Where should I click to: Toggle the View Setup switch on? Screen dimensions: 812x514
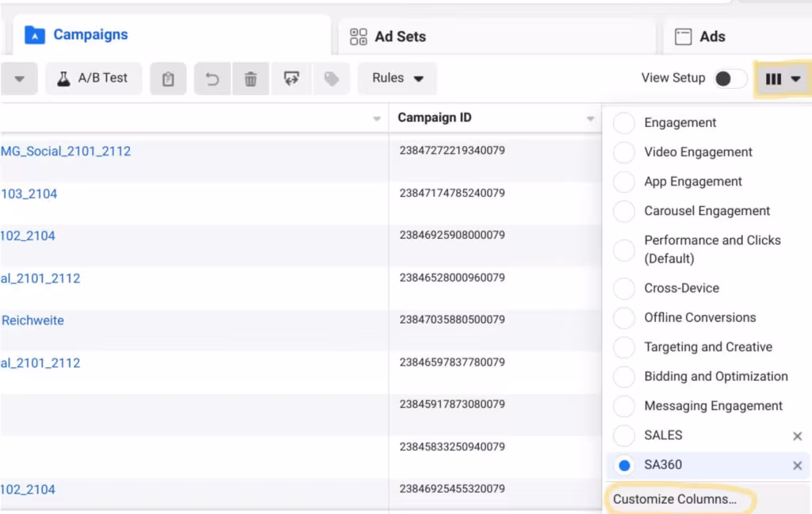click(731, 78)
